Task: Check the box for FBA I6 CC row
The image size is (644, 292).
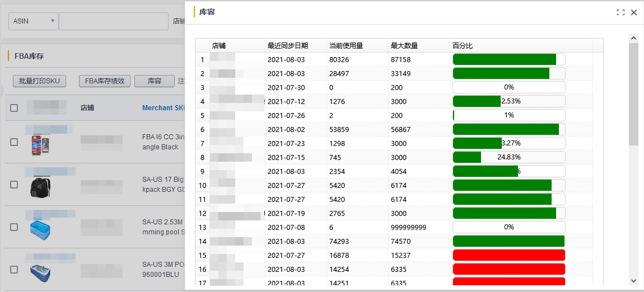Action: [x=14, y=142]
